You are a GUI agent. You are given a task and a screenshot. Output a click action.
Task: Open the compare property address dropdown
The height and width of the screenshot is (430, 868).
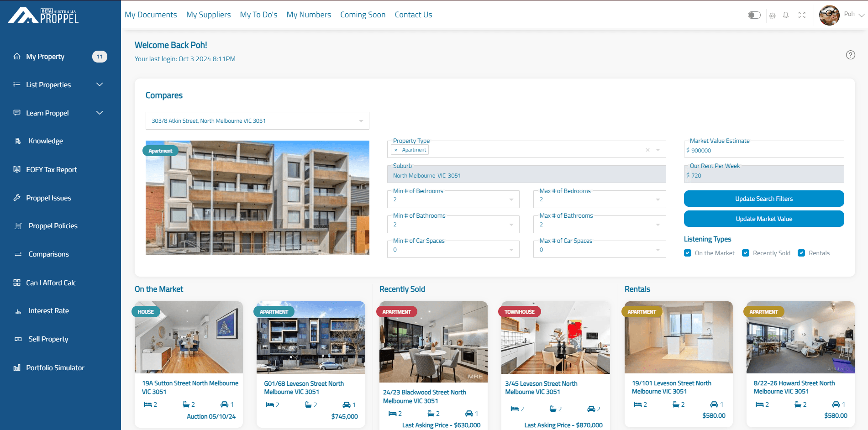coord(257,121)
